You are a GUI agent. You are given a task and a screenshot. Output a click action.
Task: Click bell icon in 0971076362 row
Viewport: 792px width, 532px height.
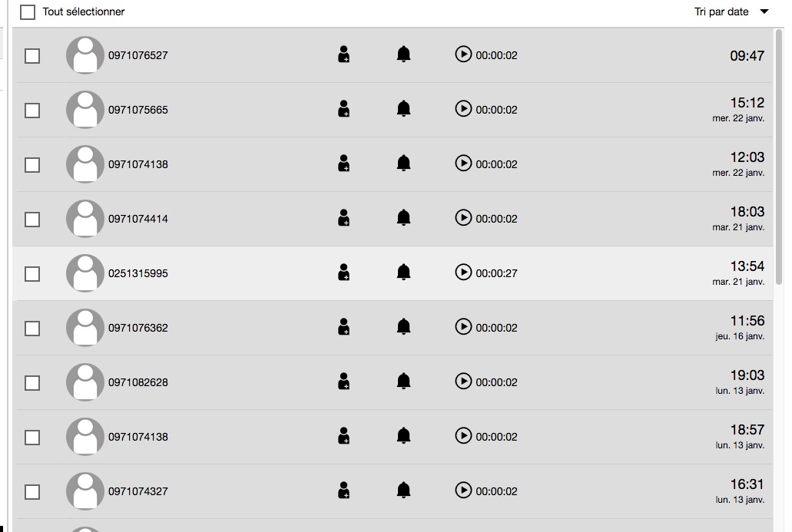[x=403, y=326]
